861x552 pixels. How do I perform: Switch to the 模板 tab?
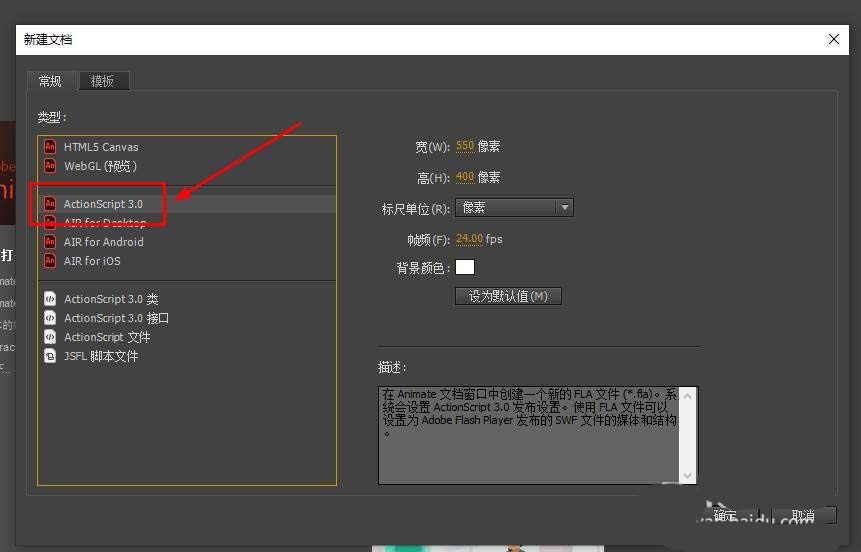pyautogui.click(x=103, y=81)
